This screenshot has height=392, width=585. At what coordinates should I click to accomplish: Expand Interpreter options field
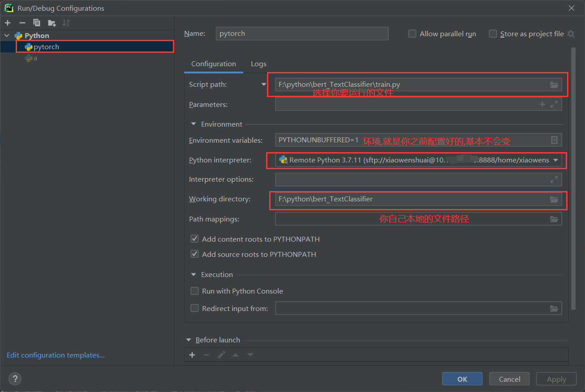554,179
